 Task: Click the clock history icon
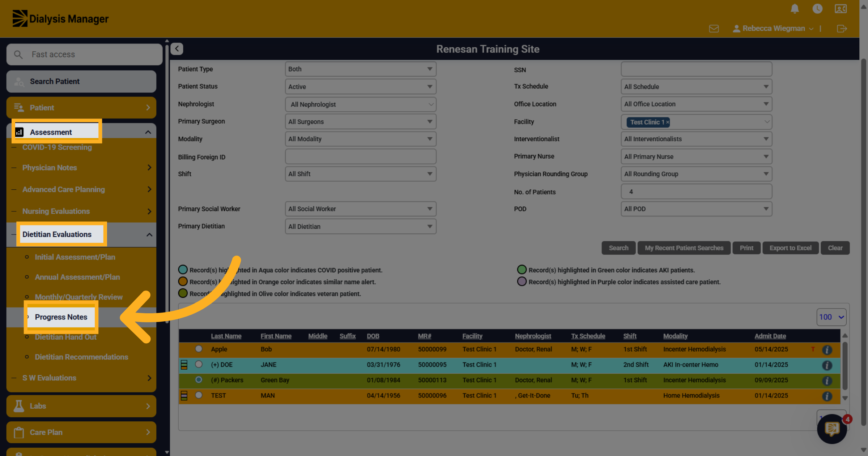click(x=817, y=9)
